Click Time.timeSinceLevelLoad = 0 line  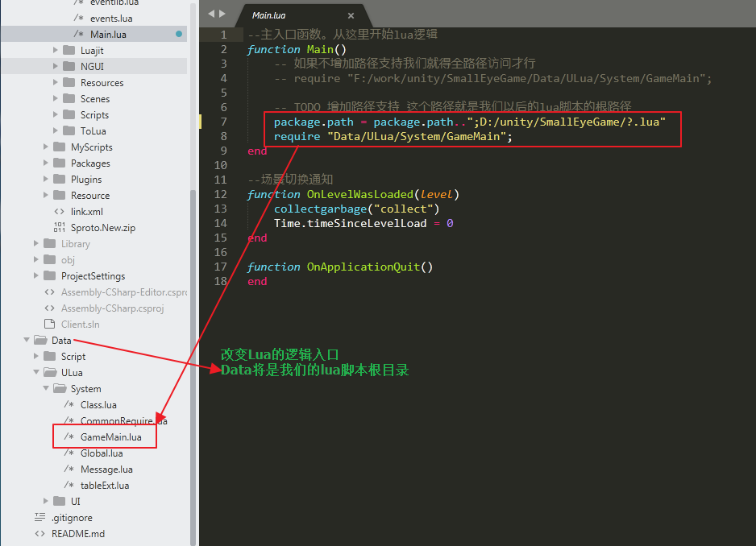click(x=363, y=223)
